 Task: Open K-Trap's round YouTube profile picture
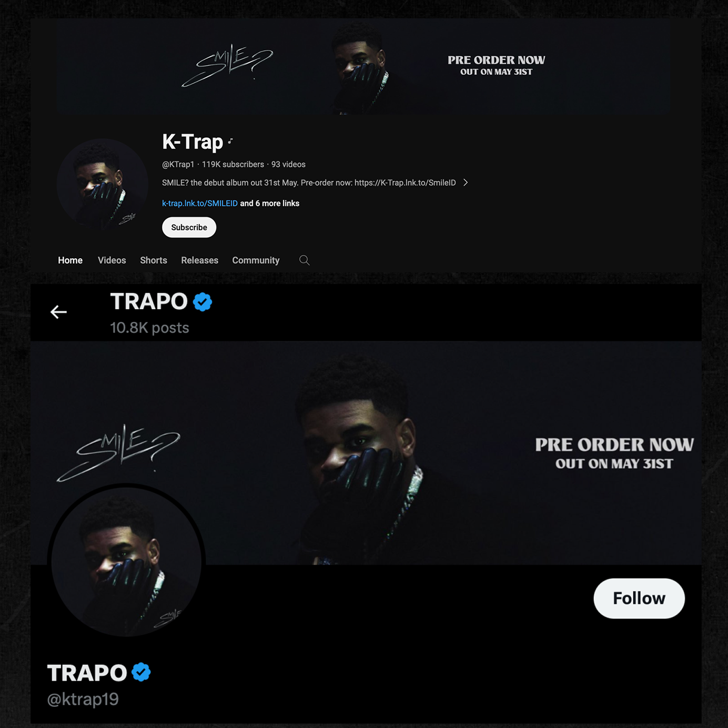pos(102,184)
